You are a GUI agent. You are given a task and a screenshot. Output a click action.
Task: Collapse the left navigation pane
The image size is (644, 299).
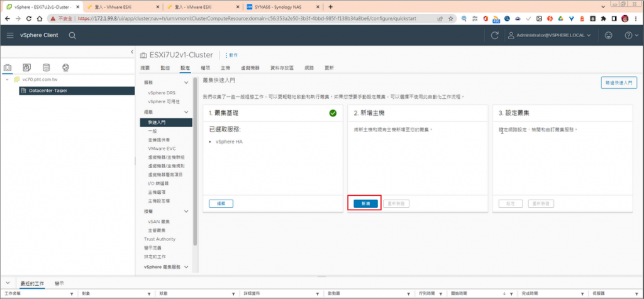click(132, 52)
